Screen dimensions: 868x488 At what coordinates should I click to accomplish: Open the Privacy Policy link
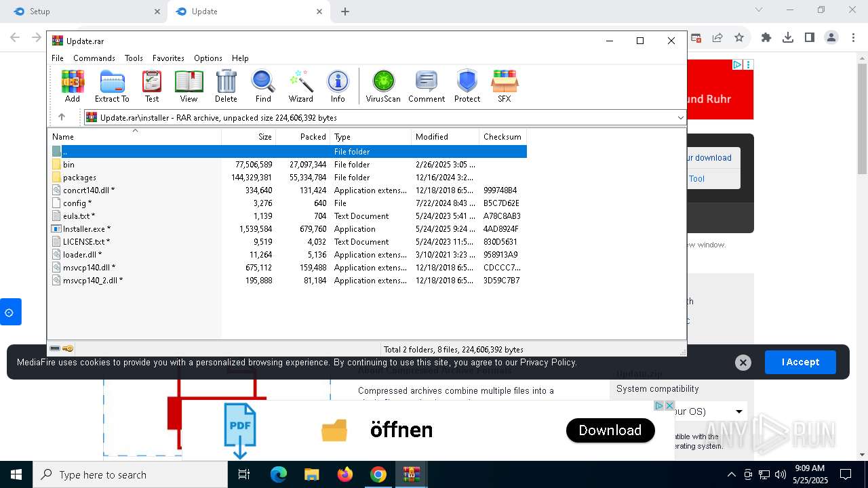click(548, 363)
